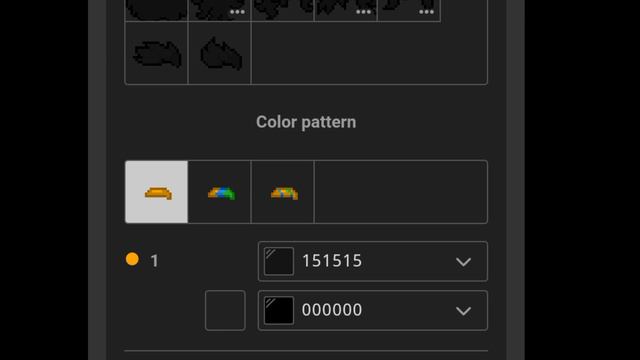This screenshot has height=360, width=640.
Task: Open the 151515 color swatch
Action: tap(279, 261)
